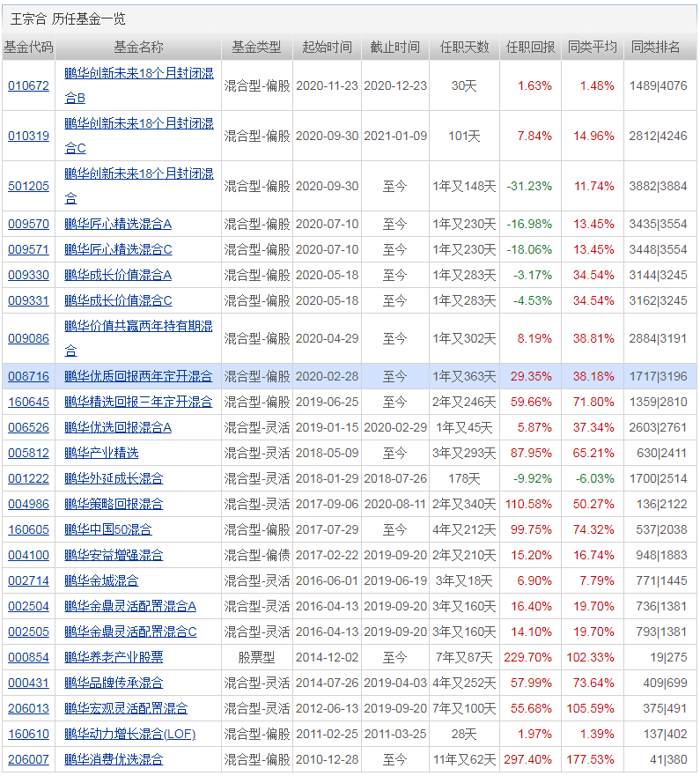Click fund code 501205 link
700x776 pixels.
(28, 186)
